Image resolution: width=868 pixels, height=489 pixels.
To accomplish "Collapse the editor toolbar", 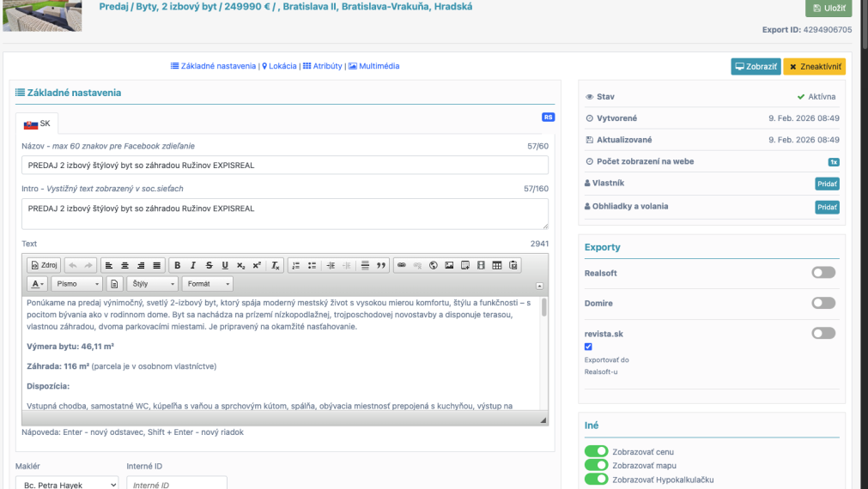I will pos(540,286).
